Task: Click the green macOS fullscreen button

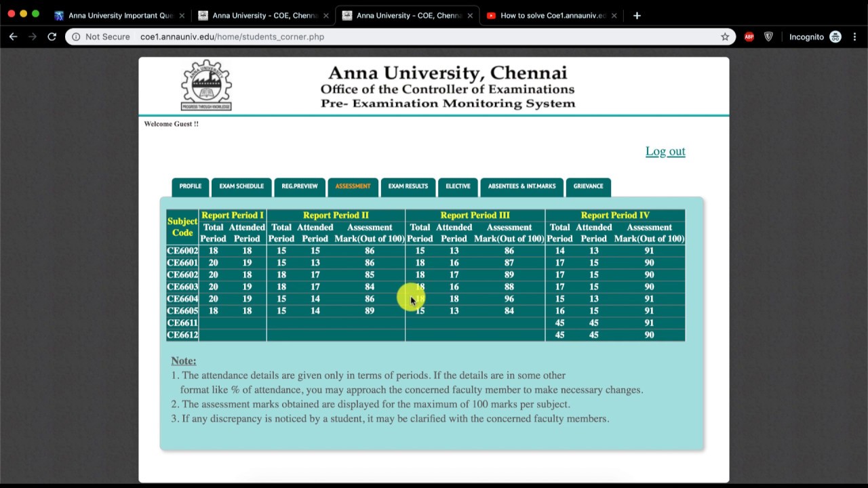Action: (x=36, y=14)
